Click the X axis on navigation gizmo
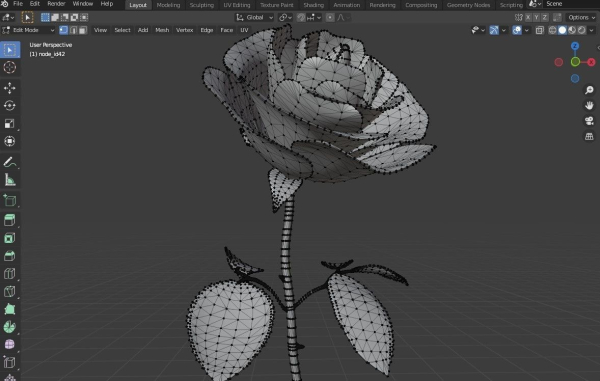Screen dimensions: 600x381 tap(591, 62)
